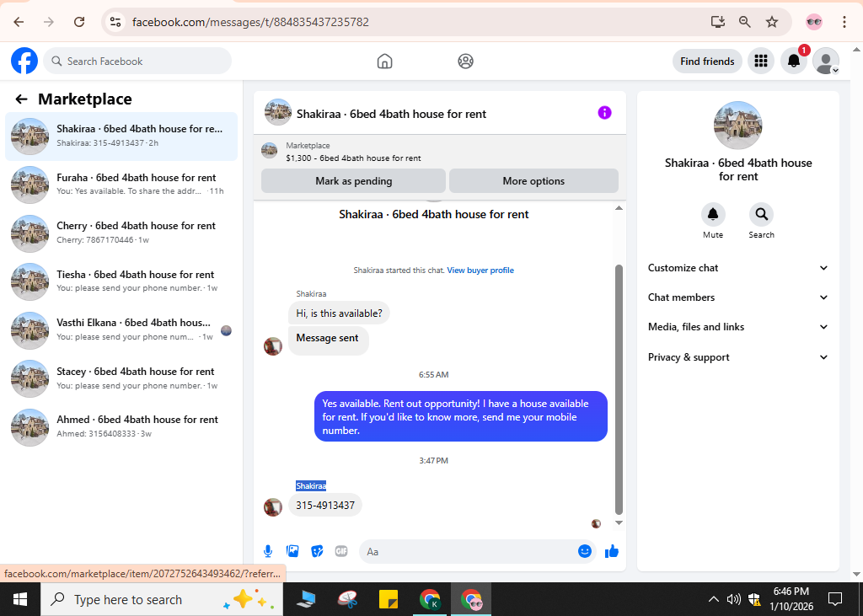The image size is (863, 616).
Task: Click the install app icon in address bar
Action: click(718, 22)
